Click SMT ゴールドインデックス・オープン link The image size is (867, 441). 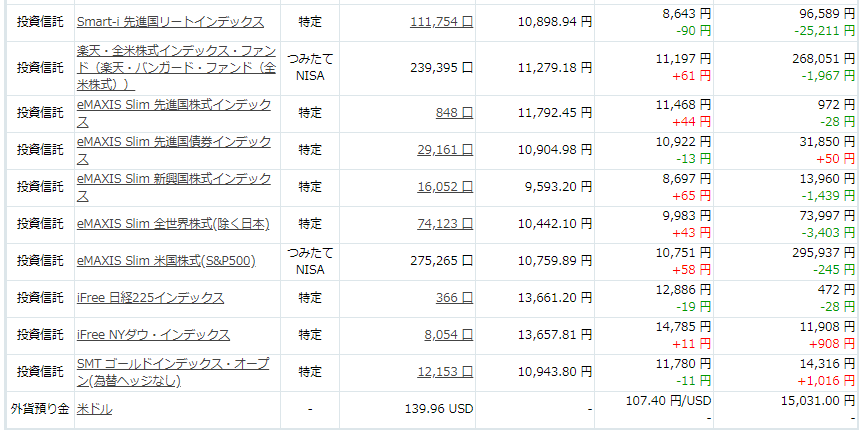[173, 372]
